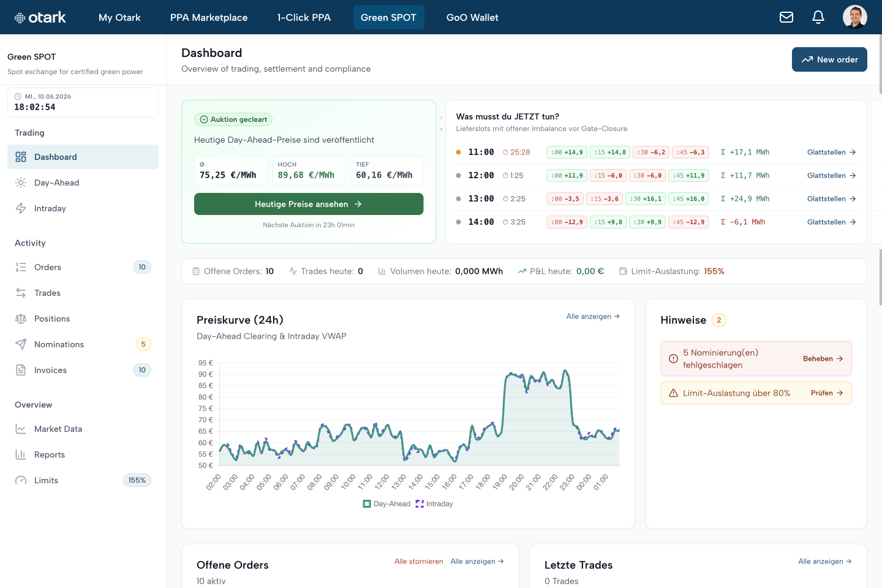Click Prüfen for Limit-Auslastung warning
The width and height of the screenshot is (882, 588).
coord(827,393)
